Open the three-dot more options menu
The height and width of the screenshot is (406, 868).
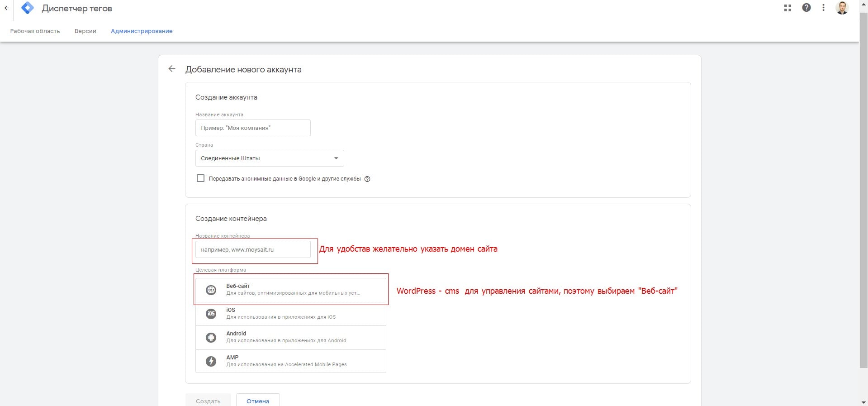pos(823,8)
